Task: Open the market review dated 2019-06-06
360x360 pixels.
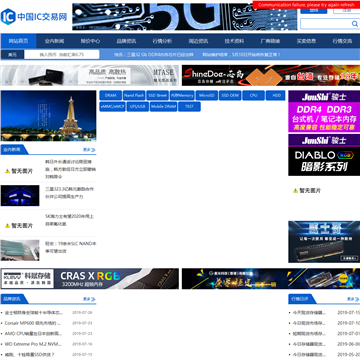Action: (x=309, y=344)
